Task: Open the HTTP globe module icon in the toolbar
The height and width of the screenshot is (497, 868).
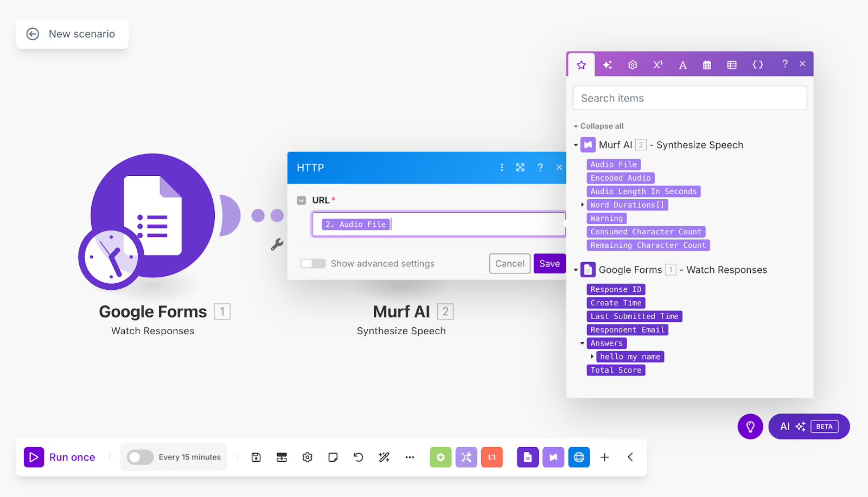Action: (578, 457)
